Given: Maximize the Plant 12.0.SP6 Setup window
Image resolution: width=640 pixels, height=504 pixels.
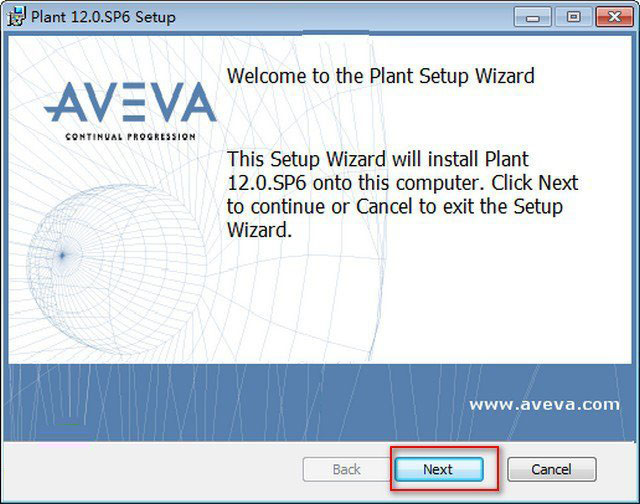Looking at the screenshot, I should point(573,17).
